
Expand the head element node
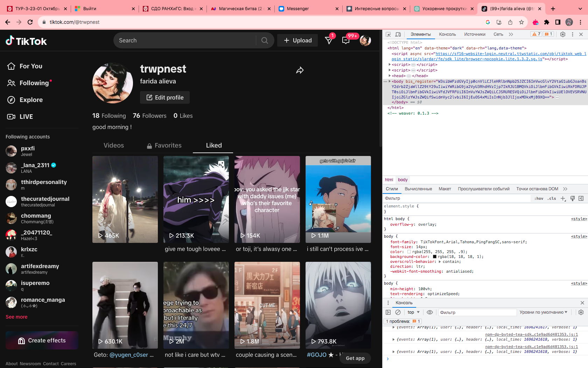[390, 76]
